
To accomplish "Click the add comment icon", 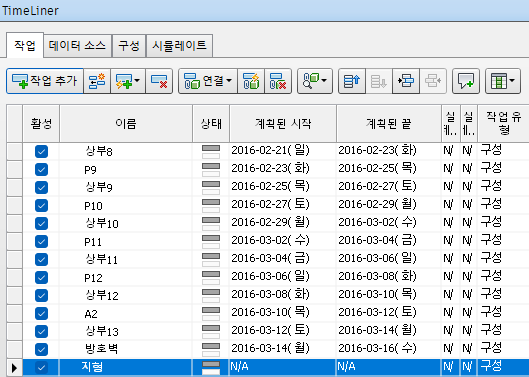I will click(x=466, y=81).
